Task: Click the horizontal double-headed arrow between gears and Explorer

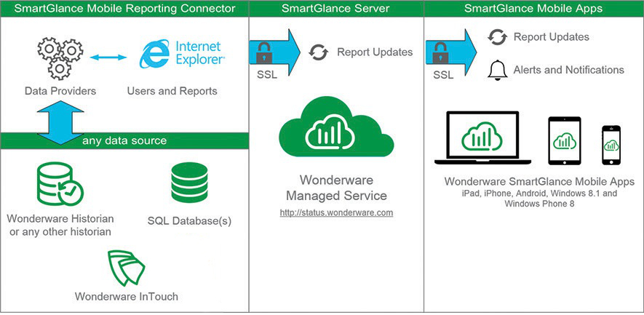Action: point(108,57)
